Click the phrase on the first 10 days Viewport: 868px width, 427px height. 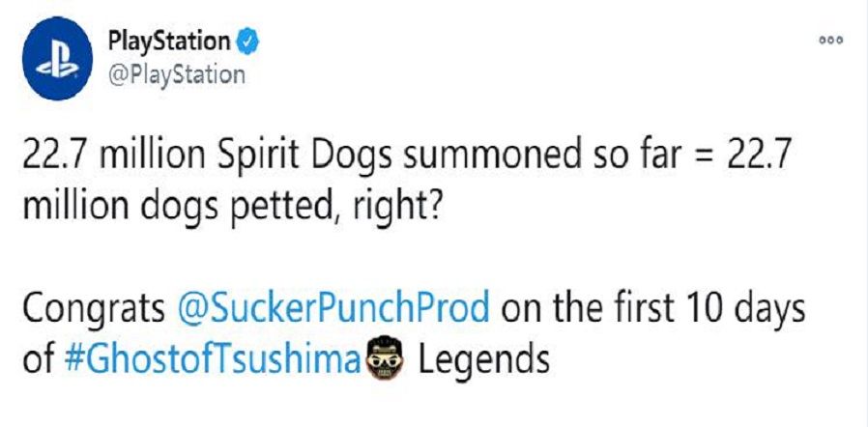(x=653, y=309)
